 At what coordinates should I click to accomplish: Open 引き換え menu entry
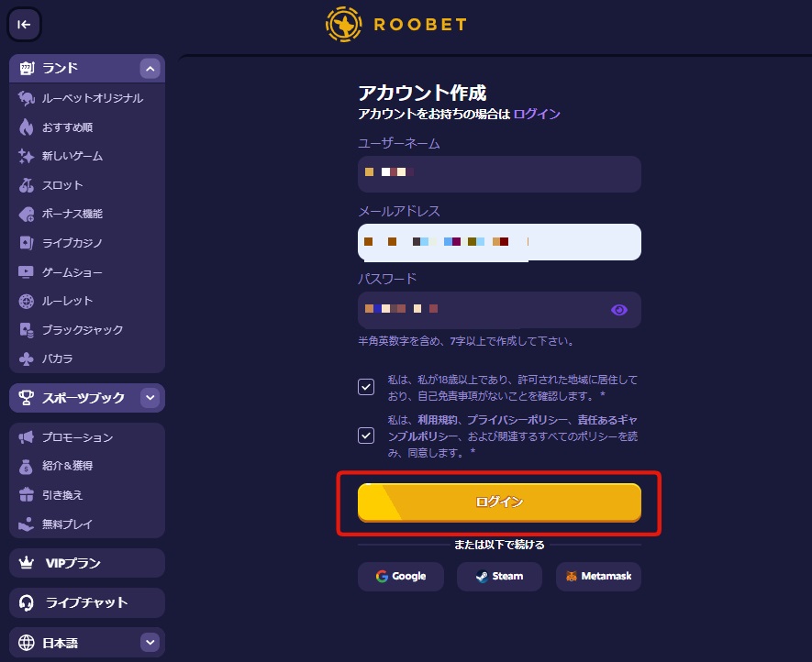[87, 495]
